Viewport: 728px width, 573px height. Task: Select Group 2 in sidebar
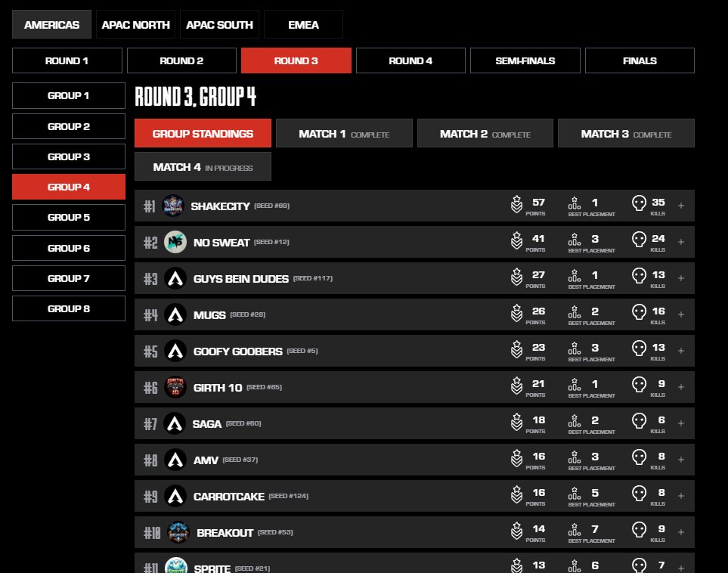tap(69, 126)
